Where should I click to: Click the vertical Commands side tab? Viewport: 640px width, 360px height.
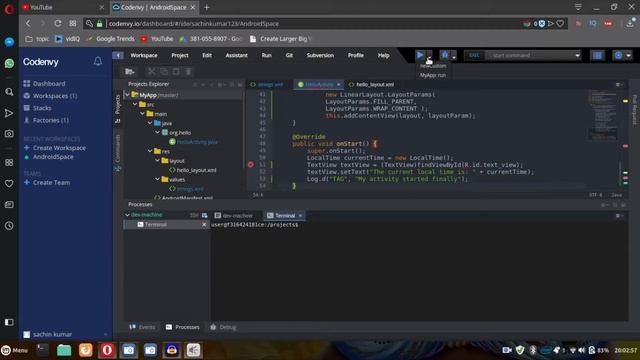tap(118, 153)
